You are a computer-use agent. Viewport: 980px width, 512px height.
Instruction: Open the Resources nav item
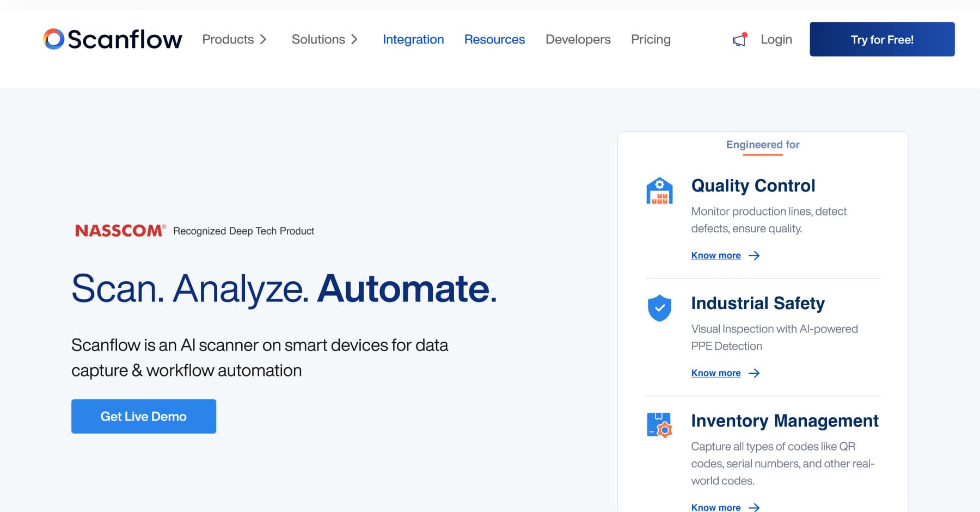(494, 40)
